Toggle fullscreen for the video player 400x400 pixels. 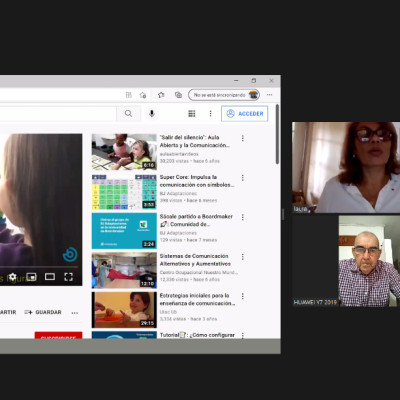point(69,277)
